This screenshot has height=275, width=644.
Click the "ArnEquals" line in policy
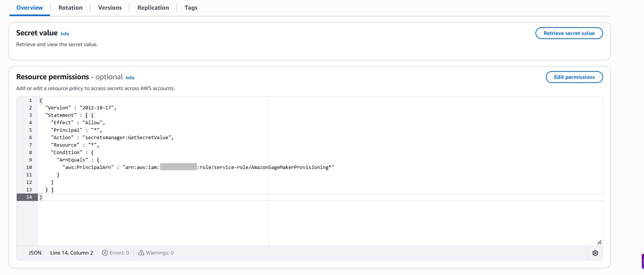click(78, 160)
